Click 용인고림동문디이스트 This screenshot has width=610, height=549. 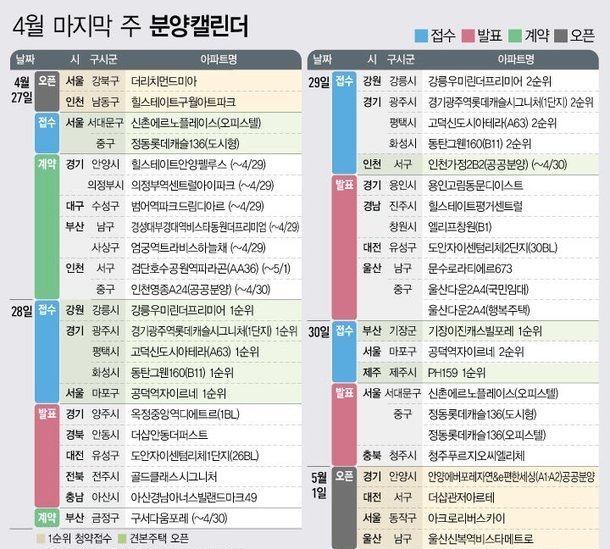click(x=475, y=185)
